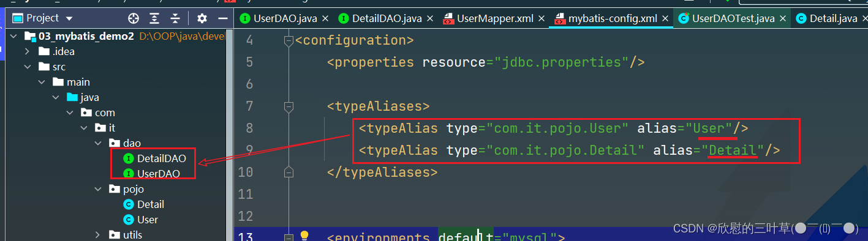
Task: Select the User class in pojo
Action: (x=148, y=220)
